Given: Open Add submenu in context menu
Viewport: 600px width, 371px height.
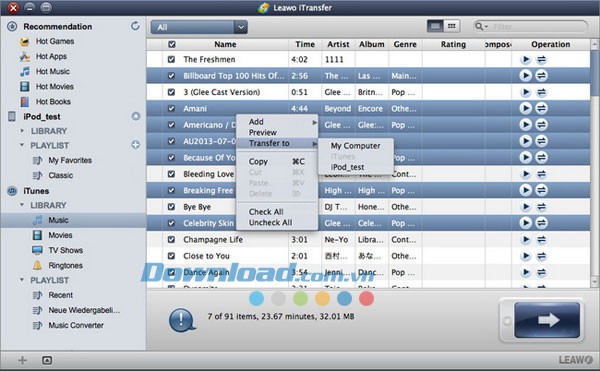Looking at the screenshot, I should point(277,122).
